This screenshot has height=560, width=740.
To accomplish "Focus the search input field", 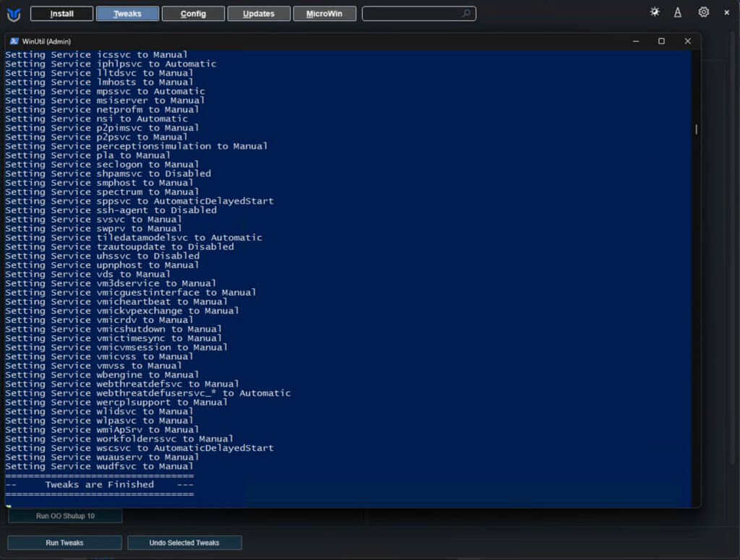I will click(410, 14).
